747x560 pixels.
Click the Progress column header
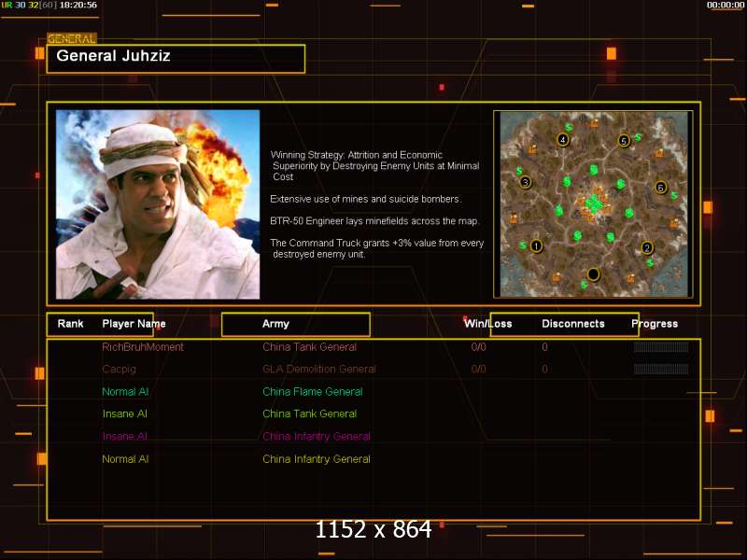[x=655, y=324]
